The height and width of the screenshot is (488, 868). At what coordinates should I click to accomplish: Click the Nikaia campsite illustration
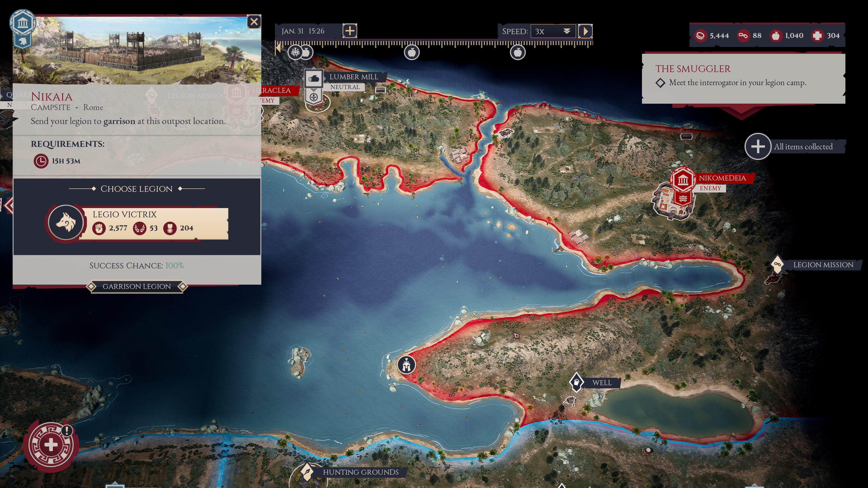point(137,50)
